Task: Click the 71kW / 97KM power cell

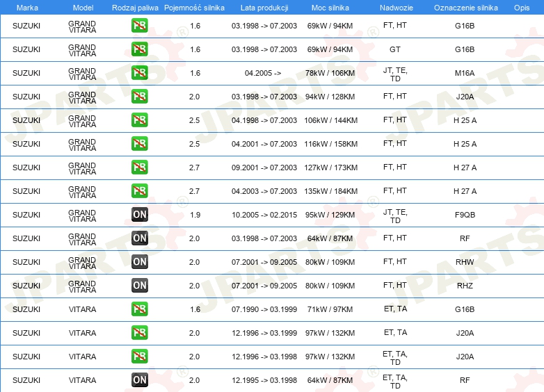Action: (x=330, y=309)
